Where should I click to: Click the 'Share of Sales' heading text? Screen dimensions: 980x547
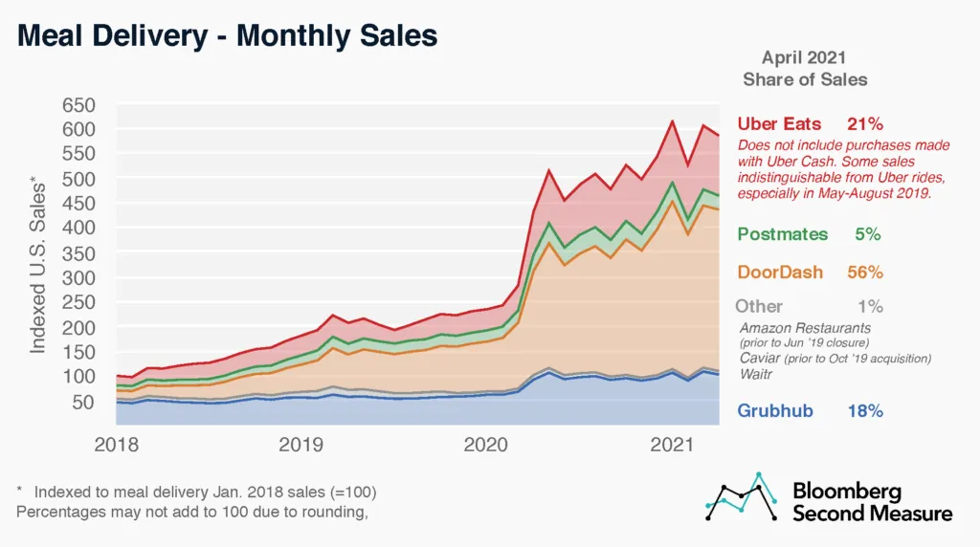point(805,80)
